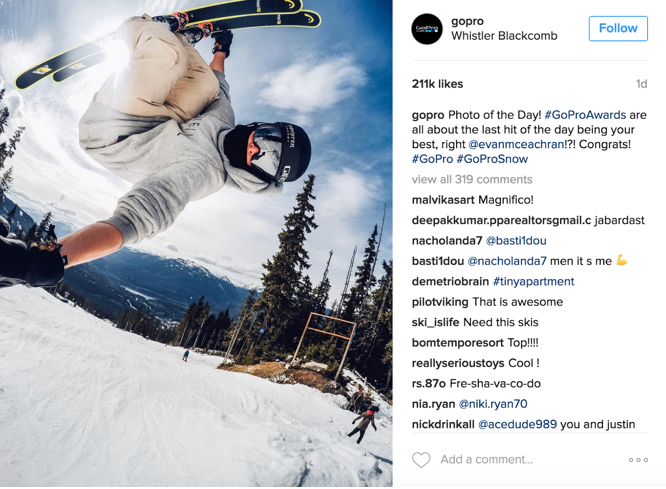Image resolution: width=666 pixels, height=489 pixels.
Task: Open the #tinyapartment hashtag
Action: tap(533, 281)
